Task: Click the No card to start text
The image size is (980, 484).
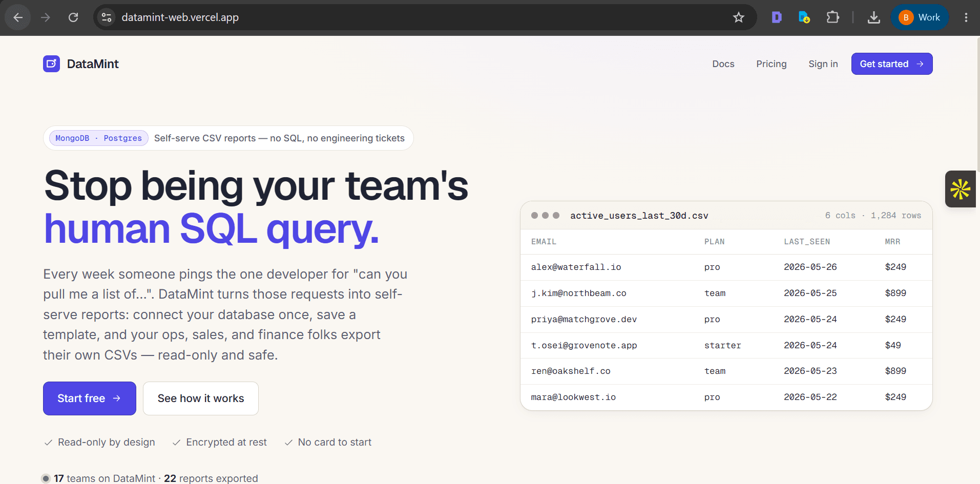Action: click(335, 443)
